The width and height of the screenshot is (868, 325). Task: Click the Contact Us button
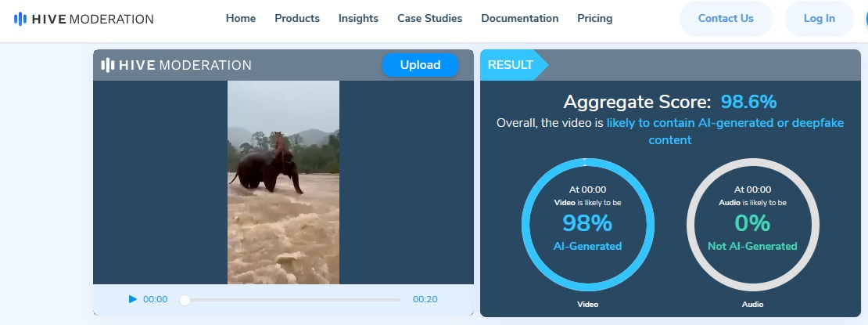[x=726, y=19]
